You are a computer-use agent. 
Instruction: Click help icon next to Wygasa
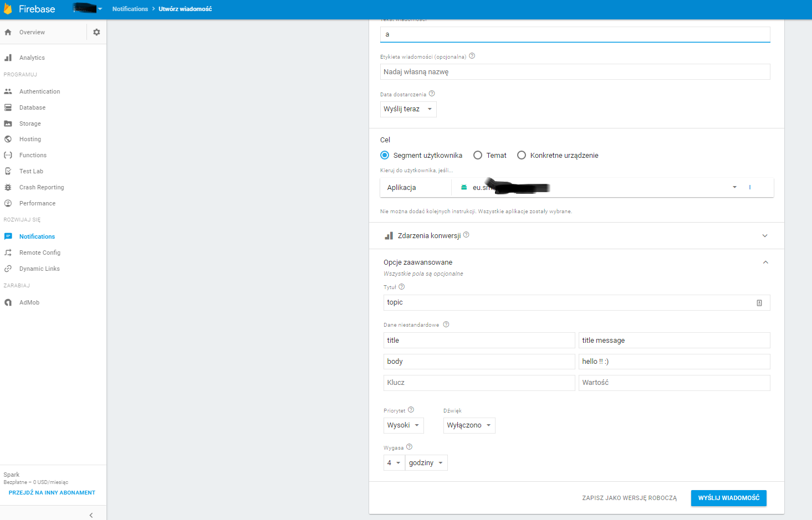pyautogui.click(x=409, y=447)
